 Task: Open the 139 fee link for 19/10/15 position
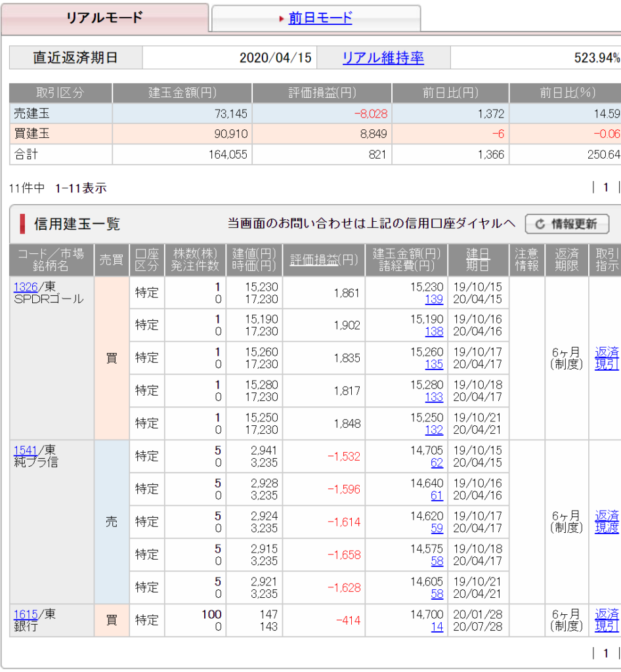(x=434, y=299)
